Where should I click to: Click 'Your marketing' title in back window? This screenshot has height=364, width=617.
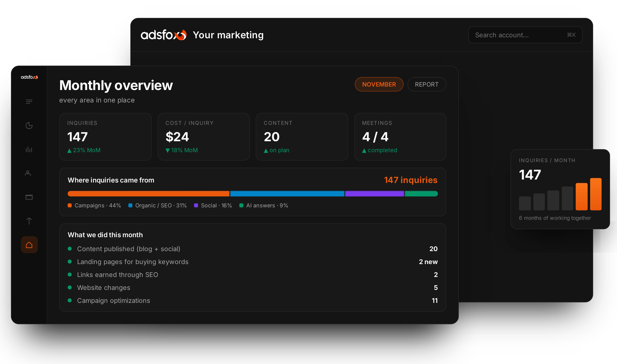tap(228, 35)
